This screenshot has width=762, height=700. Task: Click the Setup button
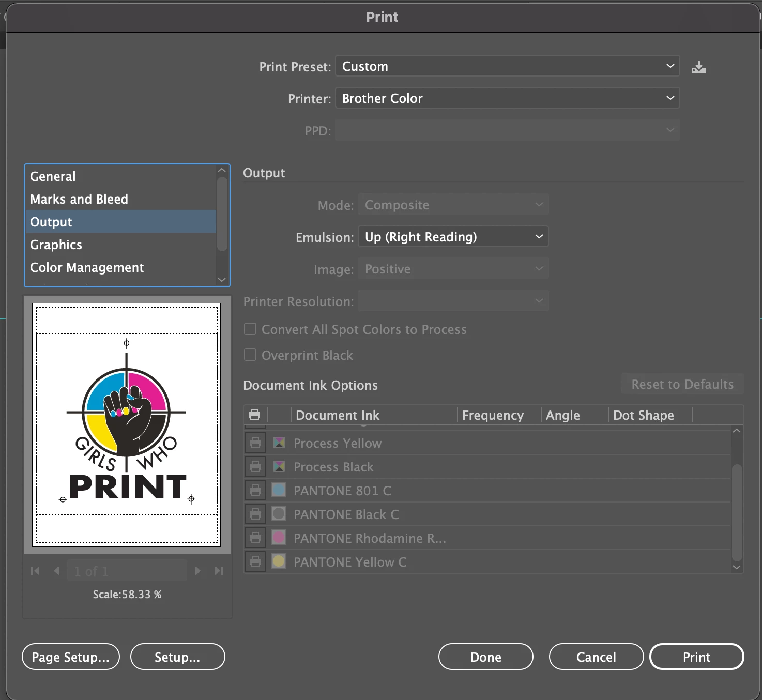178,657
